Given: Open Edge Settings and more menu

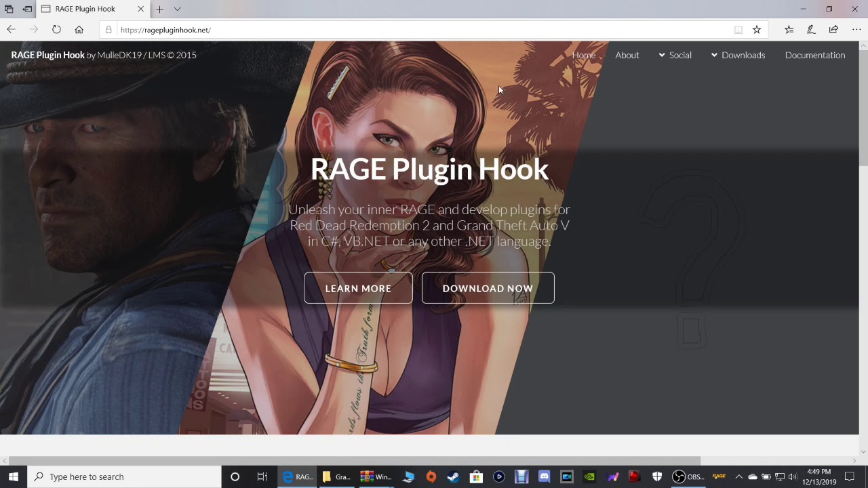Looking at the screenshot, I should click(856, 30).
